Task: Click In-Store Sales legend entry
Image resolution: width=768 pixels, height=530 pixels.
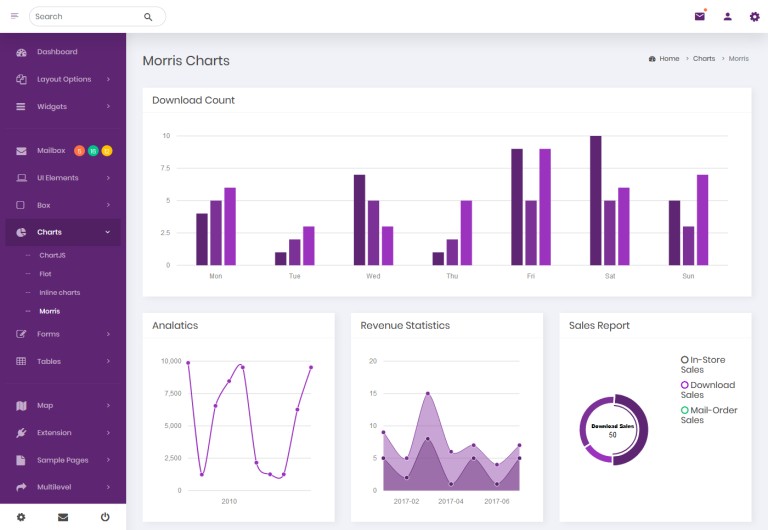Action: coord(703,364)
